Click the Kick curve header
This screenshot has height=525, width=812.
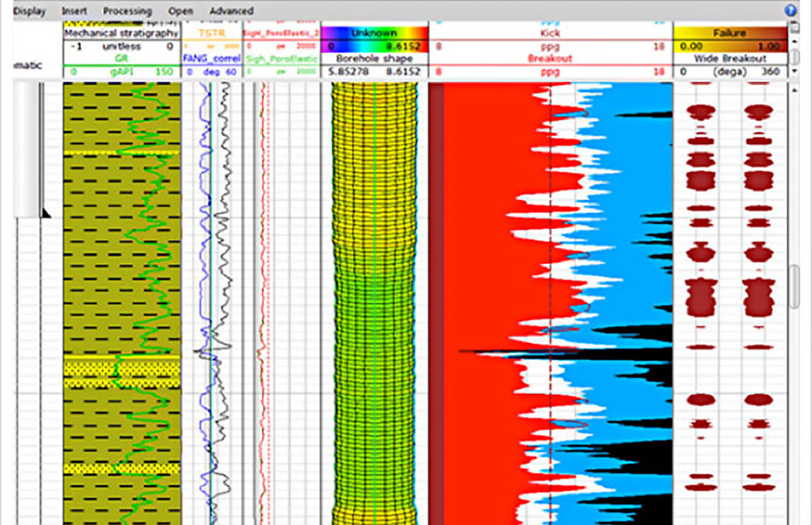[549, 33]
